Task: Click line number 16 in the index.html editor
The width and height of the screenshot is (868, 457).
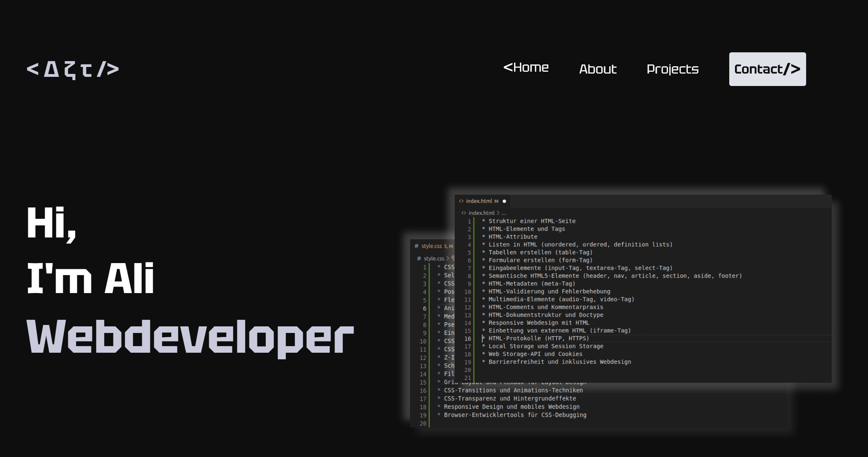Action: pos(467,338)
